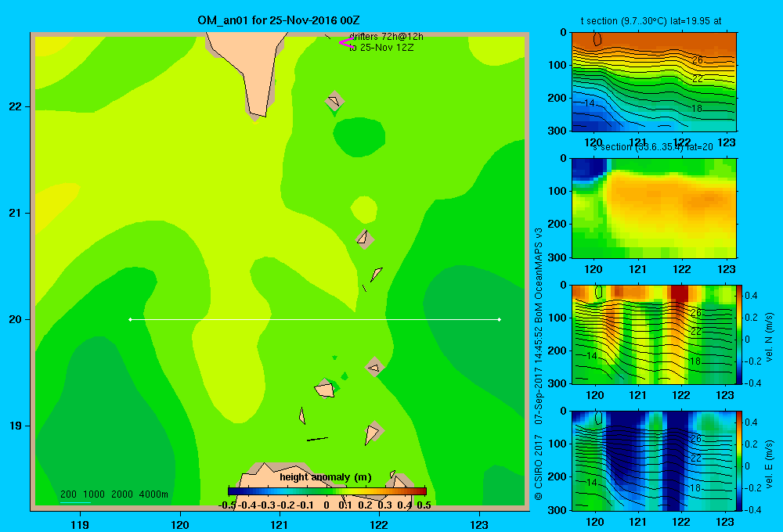This screenshot has height=532, width=783.
Task: Click the title "OM_an01 for 25-Nov-2016 00Z"
Action: 279,20
